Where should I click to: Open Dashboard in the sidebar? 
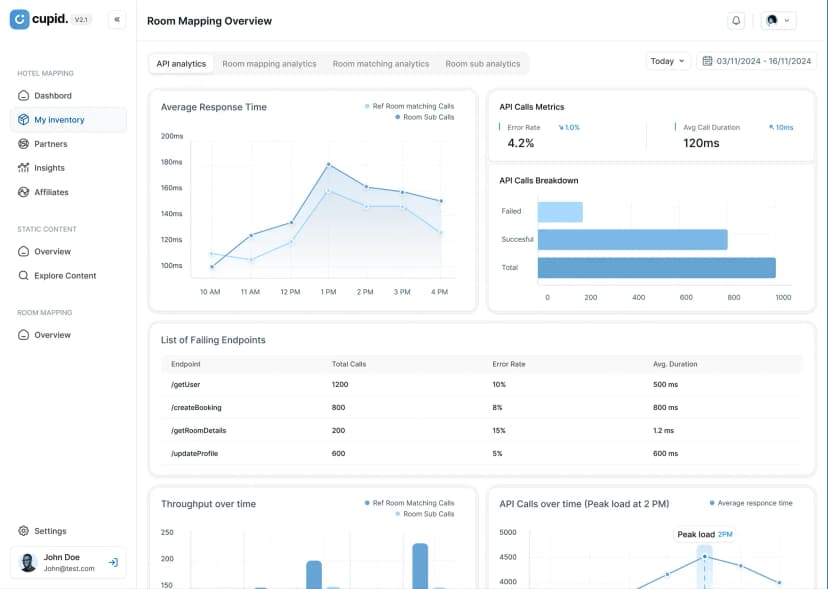pyautogui.click(x=52, y=96)
